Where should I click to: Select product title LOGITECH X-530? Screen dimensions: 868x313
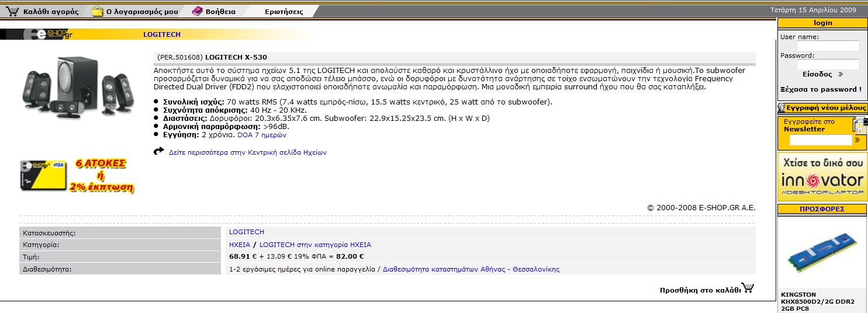236,57
